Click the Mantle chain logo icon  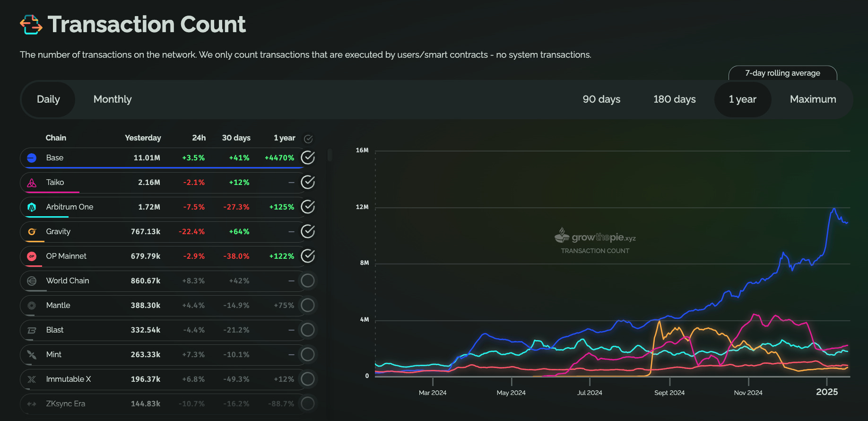click(32, 306)
